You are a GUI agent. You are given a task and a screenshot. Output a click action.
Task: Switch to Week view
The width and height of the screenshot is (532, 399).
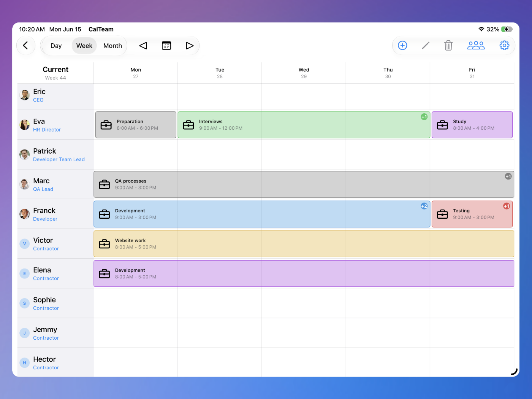pyautogui.click(x=84, y=46)
